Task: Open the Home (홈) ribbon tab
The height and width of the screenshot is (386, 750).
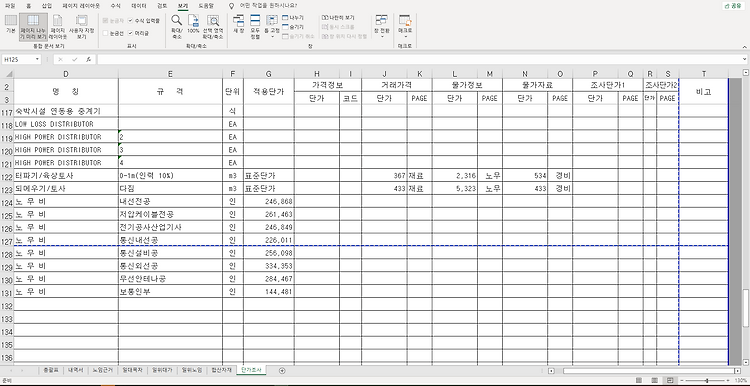Action: click(x=29, y=6)
